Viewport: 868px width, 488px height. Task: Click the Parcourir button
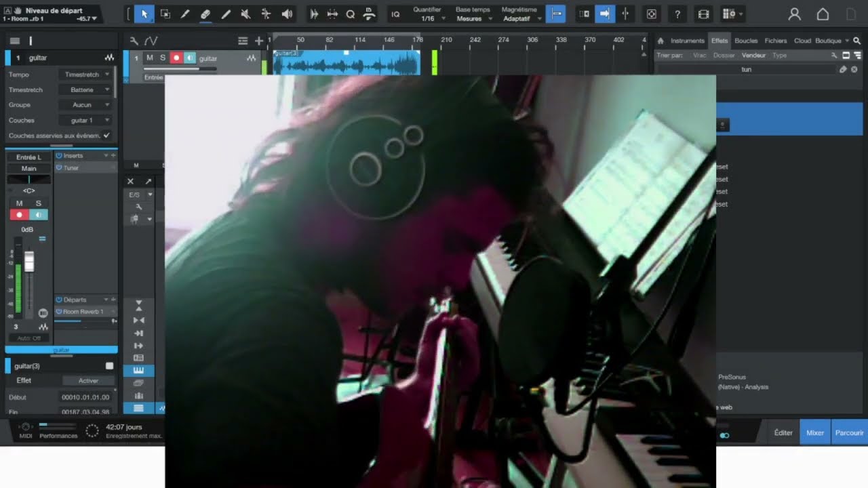point(849,432)
